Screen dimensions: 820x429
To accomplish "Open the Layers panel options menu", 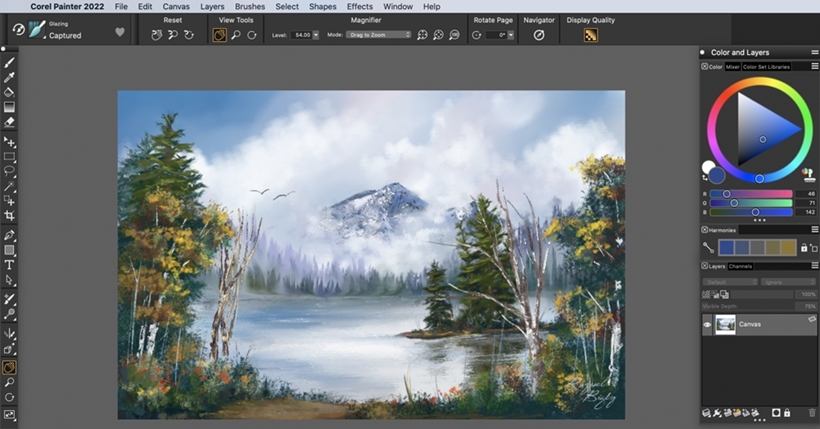I will [x=814, y=266].
